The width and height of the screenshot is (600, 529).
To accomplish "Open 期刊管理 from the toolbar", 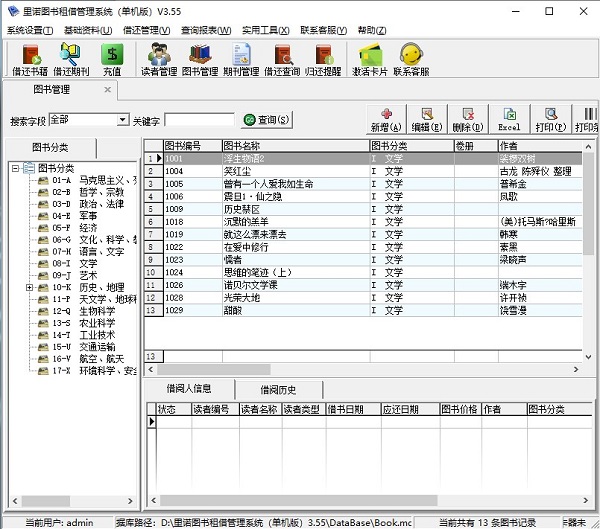I will 241,59.
